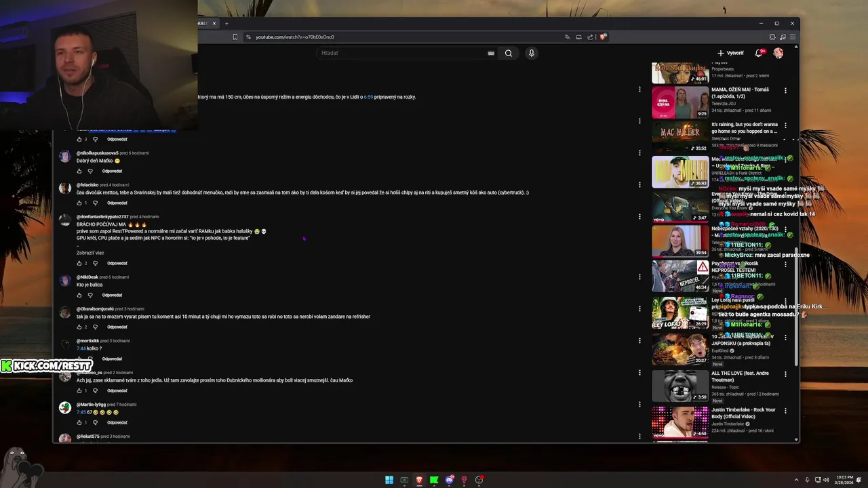The width and height of the screenshot is (868, 488).
Task: Click the browser address bar URL
Action: click(295, 37)
